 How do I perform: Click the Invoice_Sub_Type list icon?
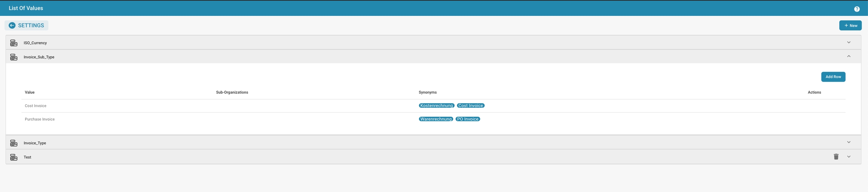[x=14, y=57]
